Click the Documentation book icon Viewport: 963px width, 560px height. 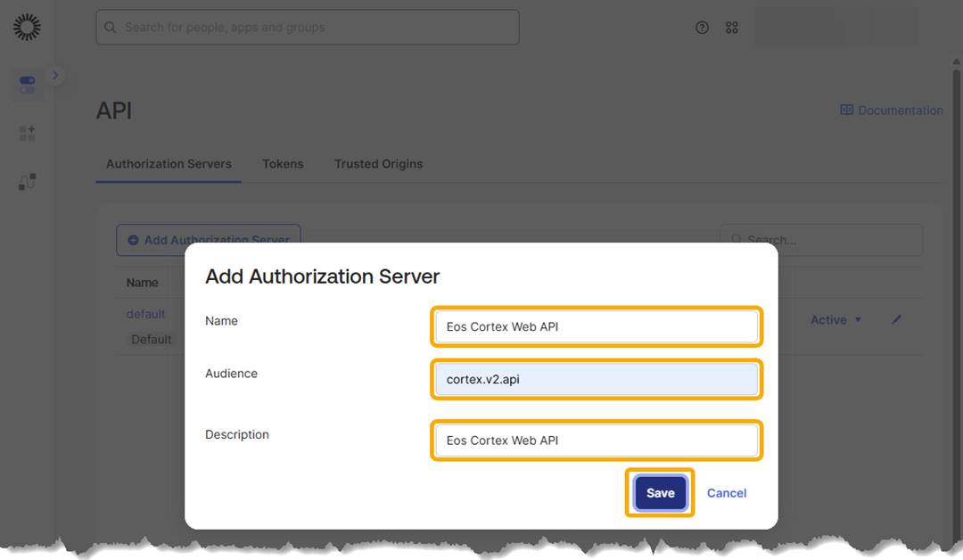[x=846, y=110]
